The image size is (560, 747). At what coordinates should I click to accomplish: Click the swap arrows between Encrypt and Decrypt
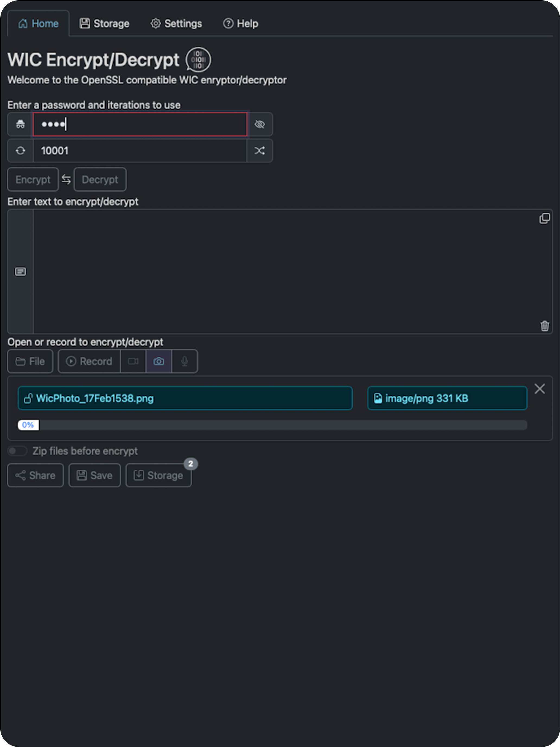click(x=66, y=180)
